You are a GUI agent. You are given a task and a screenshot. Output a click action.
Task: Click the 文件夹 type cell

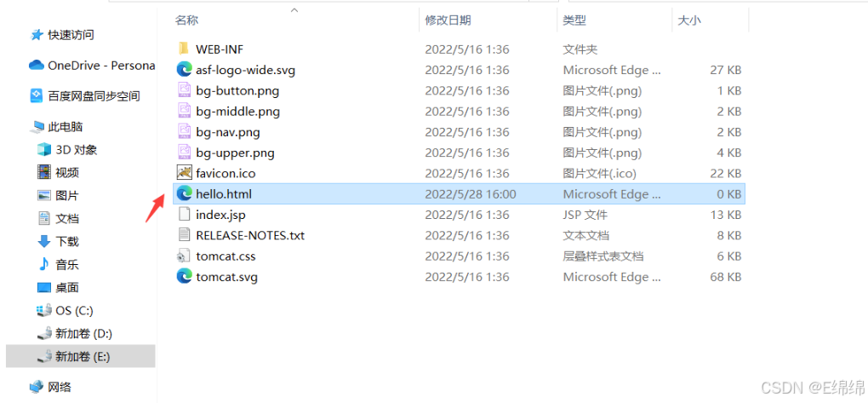click(580, 49)
